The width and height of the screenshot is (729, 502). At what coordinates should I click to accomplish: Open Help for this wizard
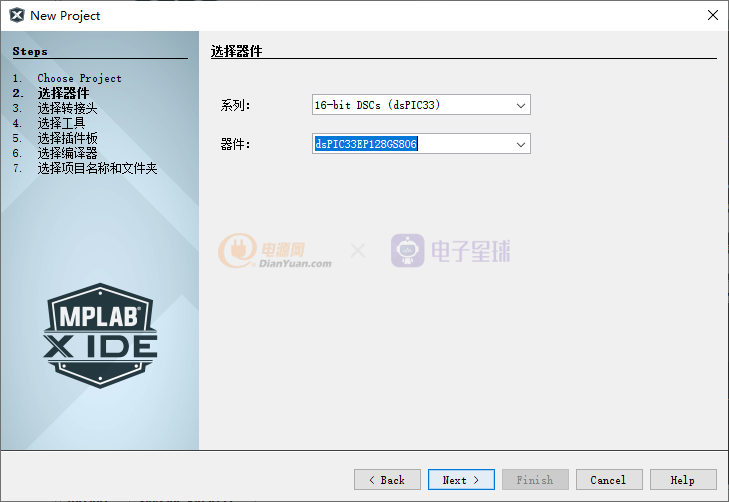click(683, 480)
